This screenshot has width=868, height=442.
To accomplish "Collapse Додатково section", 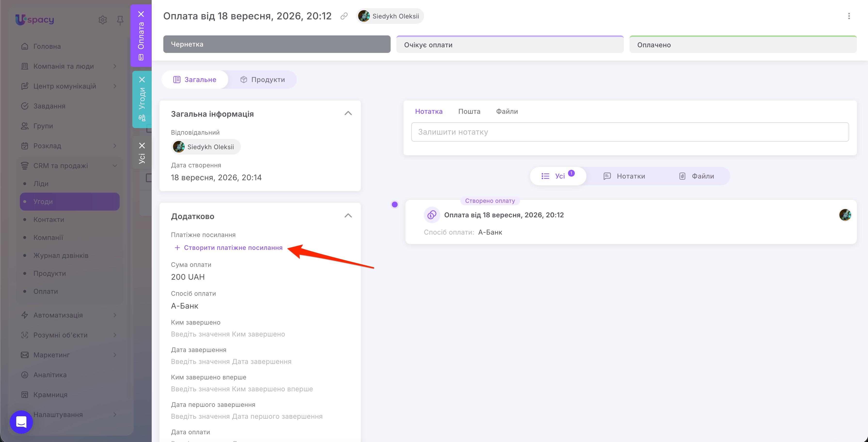I will tap(348, 216).
